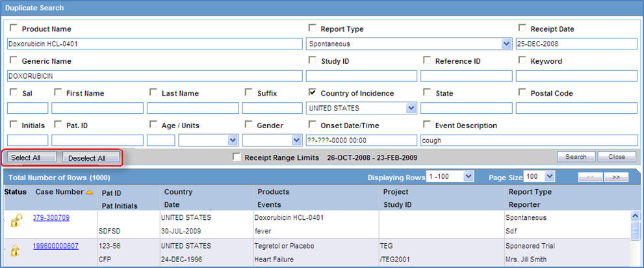Click the results scrollbar up arrow
Image resolution: width=644 pixels, height=268 pixels.
(634, 216)
